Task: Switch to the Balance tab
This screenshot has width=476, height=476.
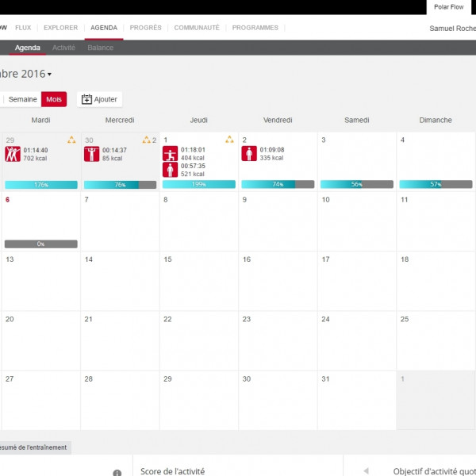Action: click(100, 48)
